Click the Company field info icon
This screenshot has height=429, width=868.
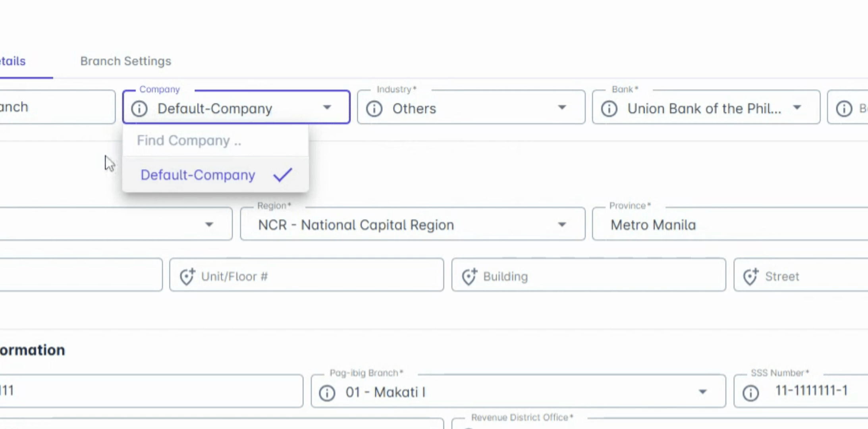click(x=139, y=108)
